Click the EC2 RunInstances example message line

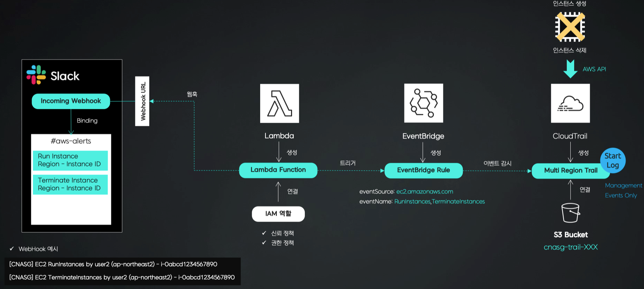(113, 264)
